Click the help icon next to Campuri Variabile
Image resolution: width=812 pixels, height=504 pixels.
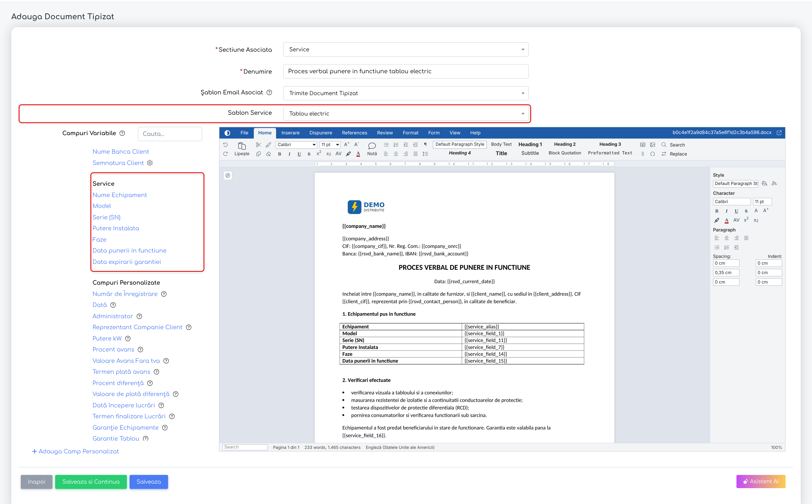122,133
